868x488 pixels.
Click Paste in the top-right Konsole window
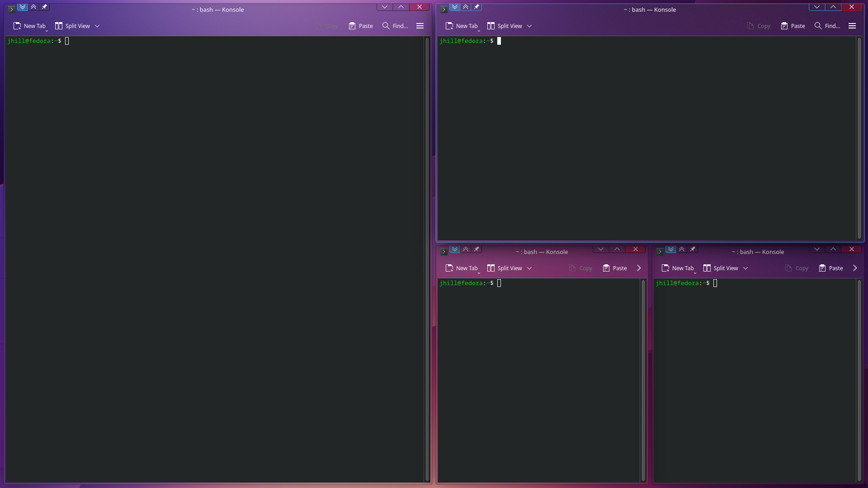coord(793,26)
